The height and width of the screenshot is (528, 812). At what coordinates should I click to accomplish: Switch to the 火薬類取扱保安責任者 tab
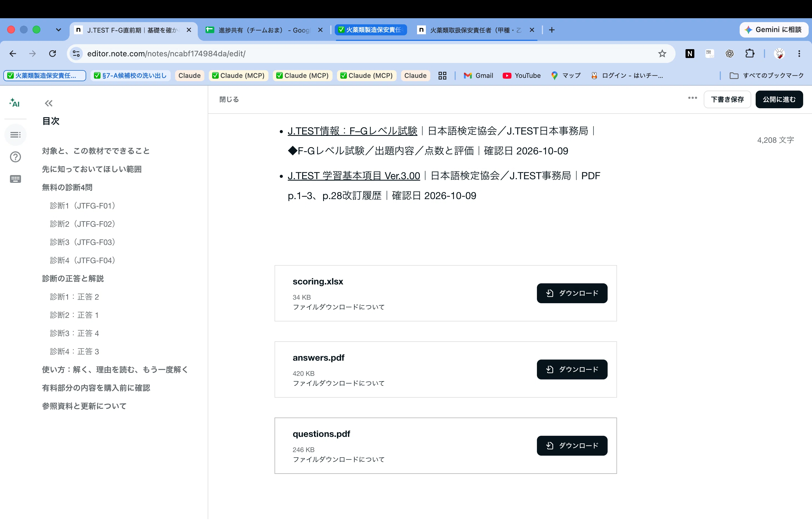pos(476,30)
